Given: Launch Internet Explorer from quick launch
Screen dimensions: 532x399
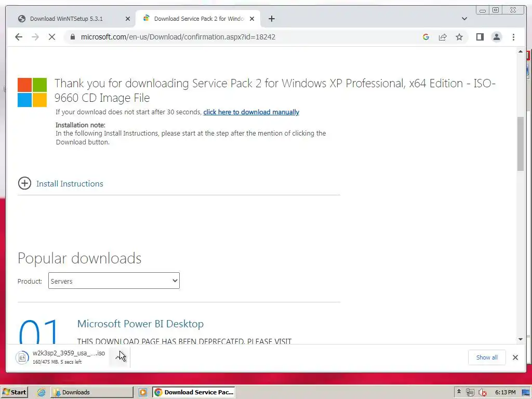Looking at the screenshot, I should 41,392.
